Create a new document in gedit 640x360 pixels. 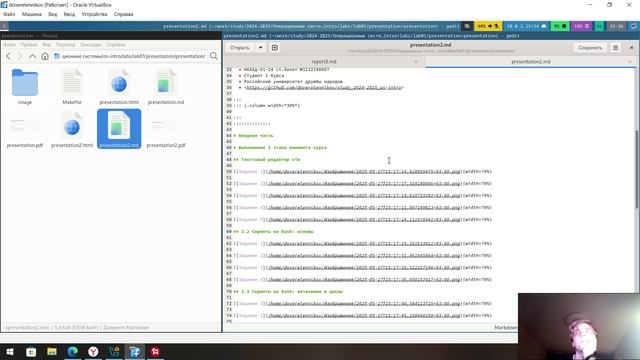pyautogui.click(x=275, y=48)
